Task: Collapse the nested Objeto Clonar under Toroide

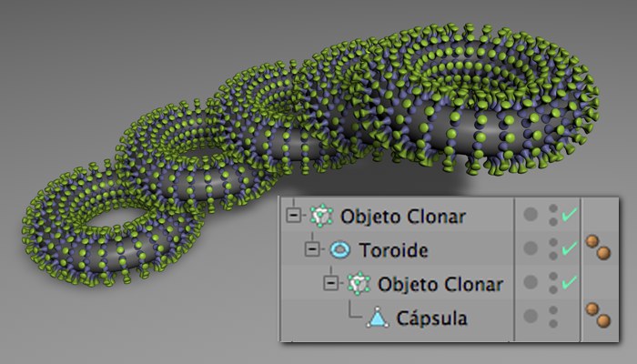Action: 330,283
